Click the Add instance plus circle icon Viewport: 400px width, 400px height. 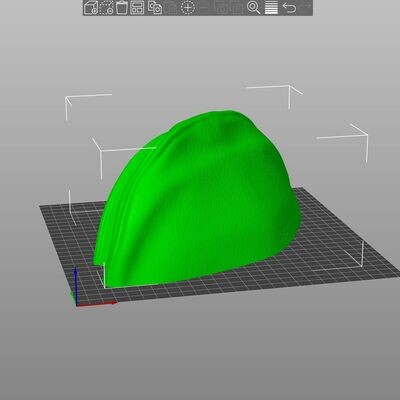(188, 8)
